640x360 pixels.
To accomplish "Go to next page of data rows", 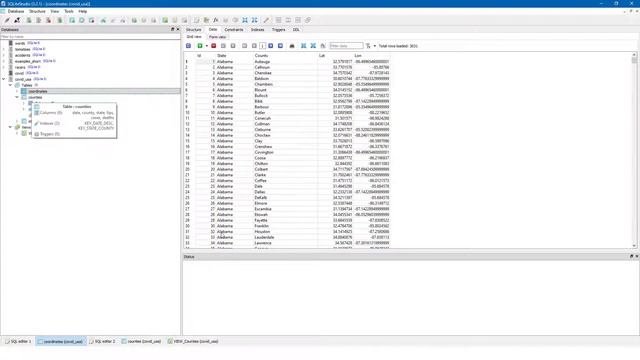I will coord(271,46).
